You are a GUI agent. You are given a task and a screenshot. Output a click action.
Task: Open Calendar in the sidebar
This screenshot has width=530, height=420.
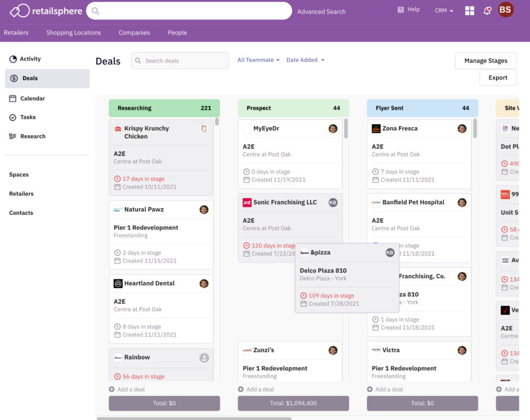[27, 98]
